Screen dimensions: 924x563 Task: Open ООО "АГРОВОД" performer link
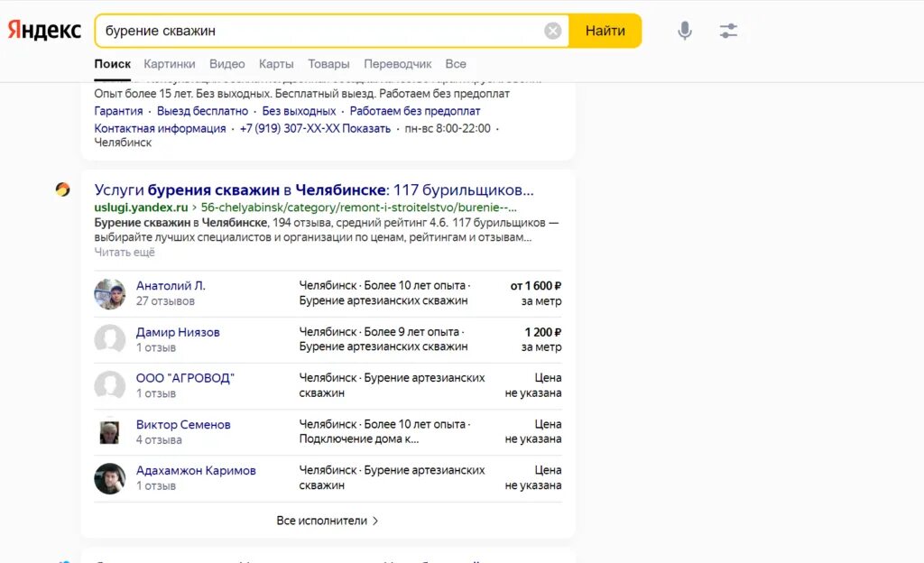click(x=185, y=378)
